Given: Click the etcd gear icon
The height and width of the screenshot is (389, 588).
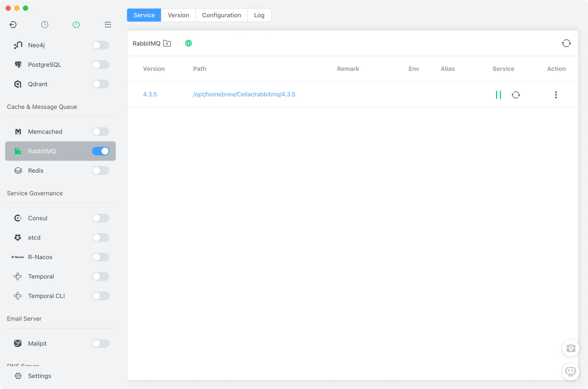Looking at the screenshot, I should pyautogui.click(x=18, y=238).
